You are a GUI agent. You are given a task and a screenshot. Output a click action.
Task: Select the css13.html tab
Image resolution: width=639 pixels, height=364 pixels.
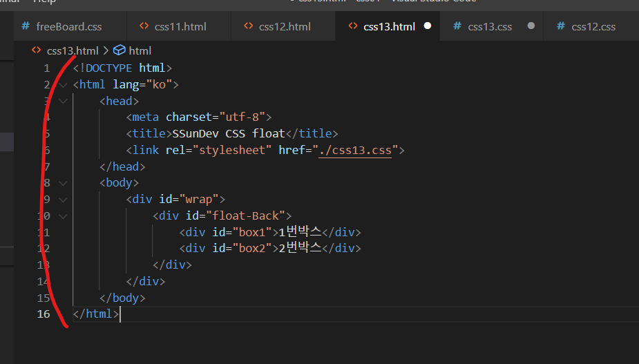coord(388,26)
